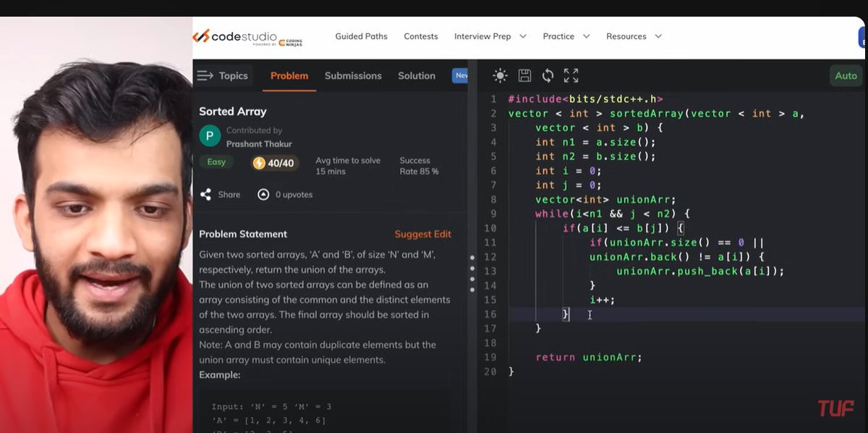
Task: Click the Suggest Edit link
Action: click(x=422, y=234)
